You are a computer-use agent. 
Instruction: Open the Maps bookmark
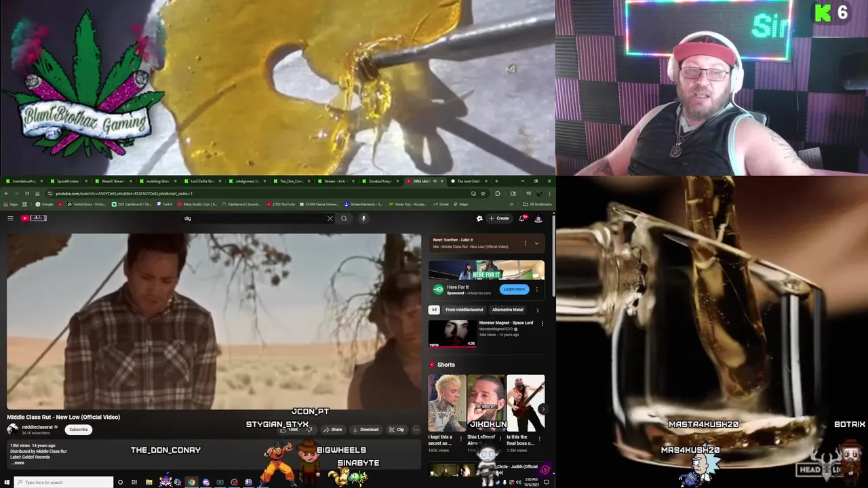[x=461, y=204]
